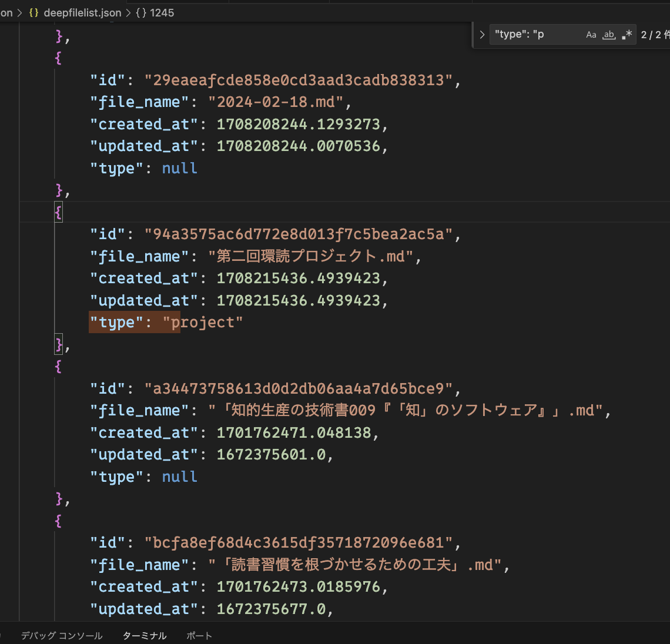
Task: Open the ポート panel tab
Action: [199, 636]
